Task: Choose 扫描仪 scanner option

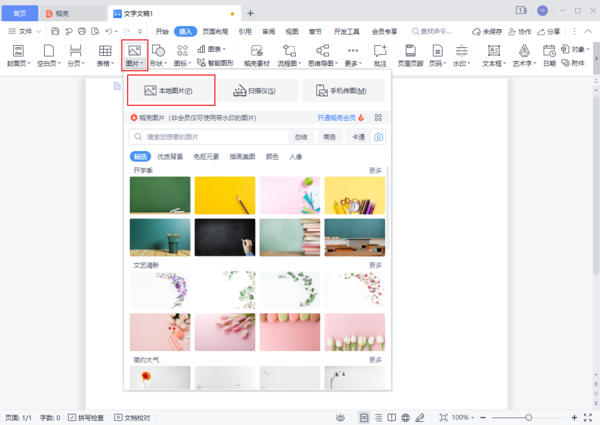Action: coord(258,91)
